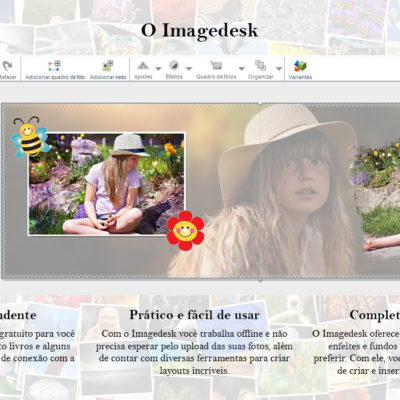Image resolution: width=400 pixels, height=400 pixels.
Task: Open the Variantes colored cubes icon
Action: 300,66
